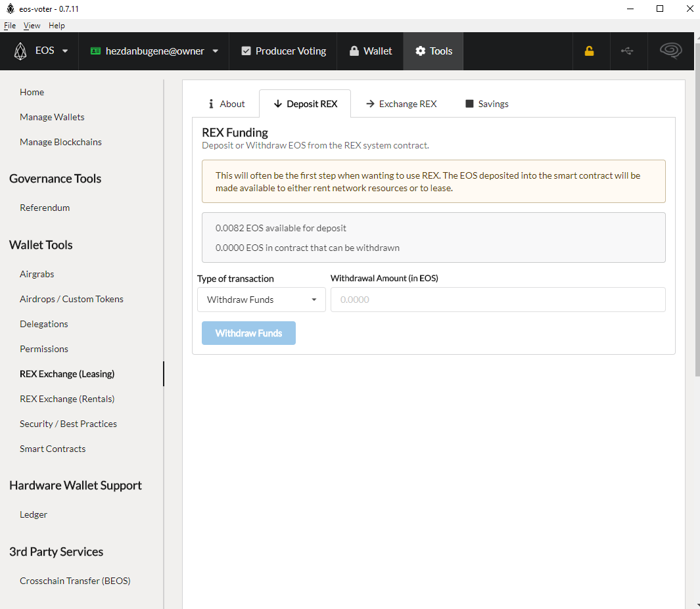Close the eos-voter window

689,9
